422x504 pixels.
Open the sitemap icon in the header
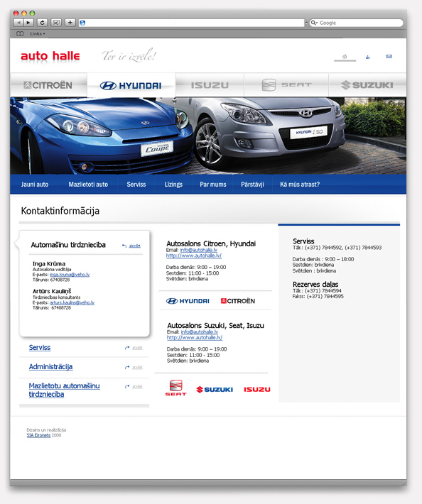point(367,57)
